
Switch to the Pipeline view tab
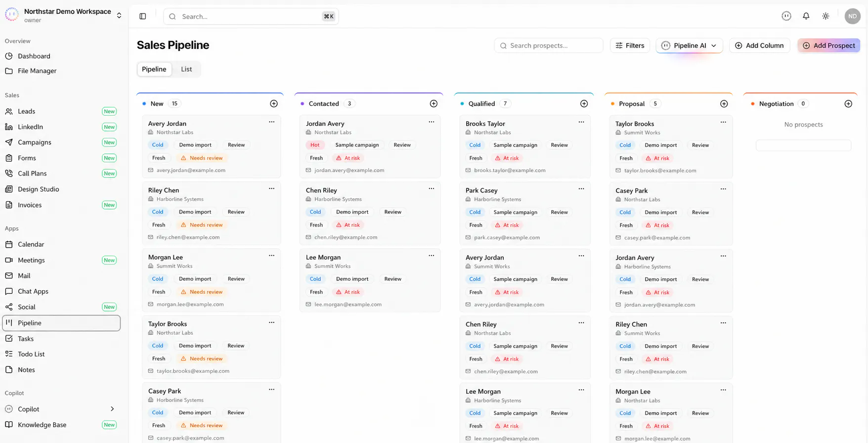point(154,69)
